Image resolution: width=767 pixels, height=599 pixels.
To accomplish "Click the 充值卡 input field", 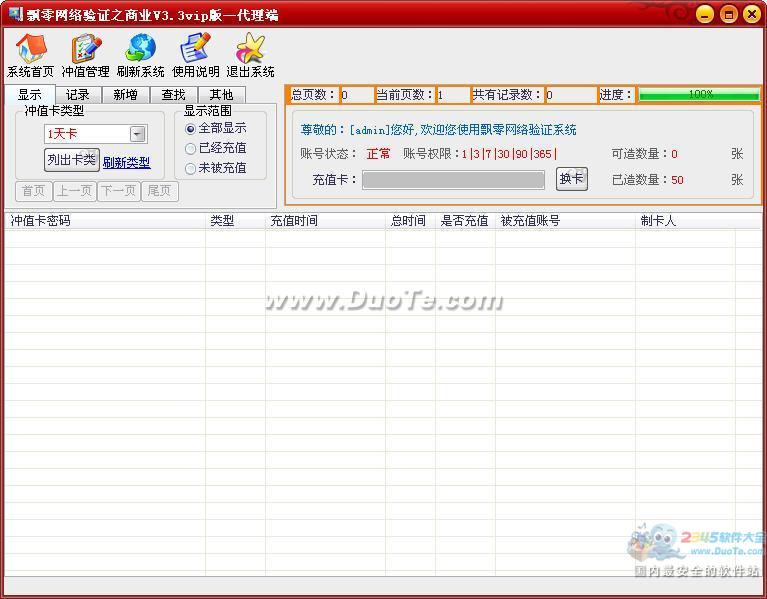I will (453, 180).
